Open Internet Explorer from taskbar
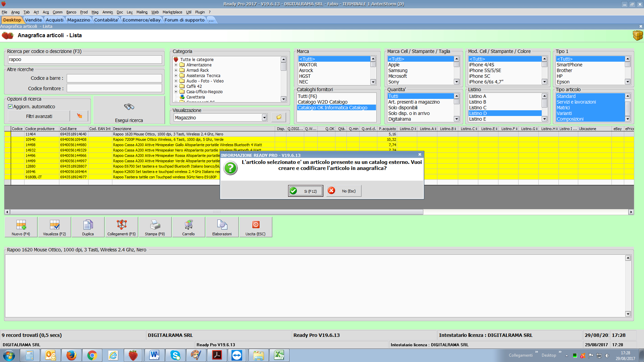 (113, 355)
